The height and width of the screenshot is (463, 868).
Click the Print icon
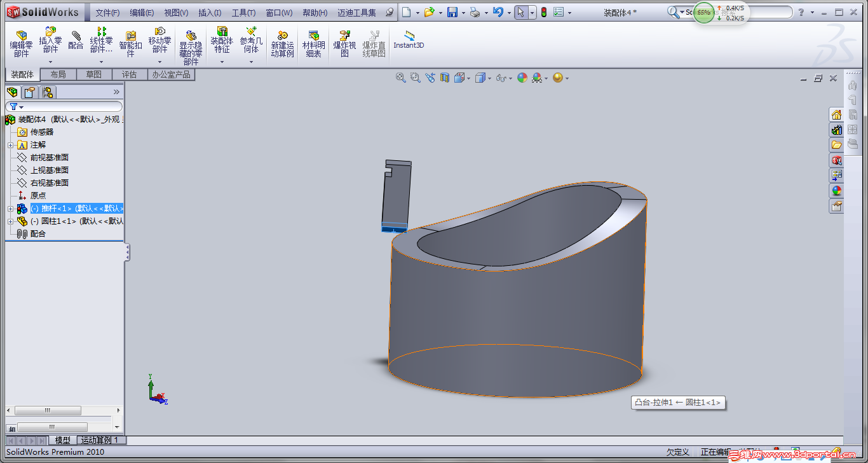tap(475, 12)
